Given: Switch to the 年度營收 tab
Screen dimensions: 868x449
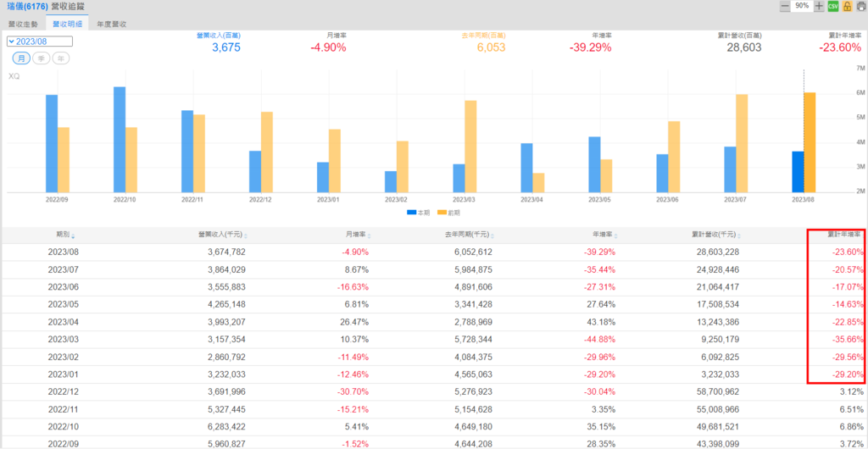Looking at the screenshot, I should pyautogui.click(x=112, y=25).
